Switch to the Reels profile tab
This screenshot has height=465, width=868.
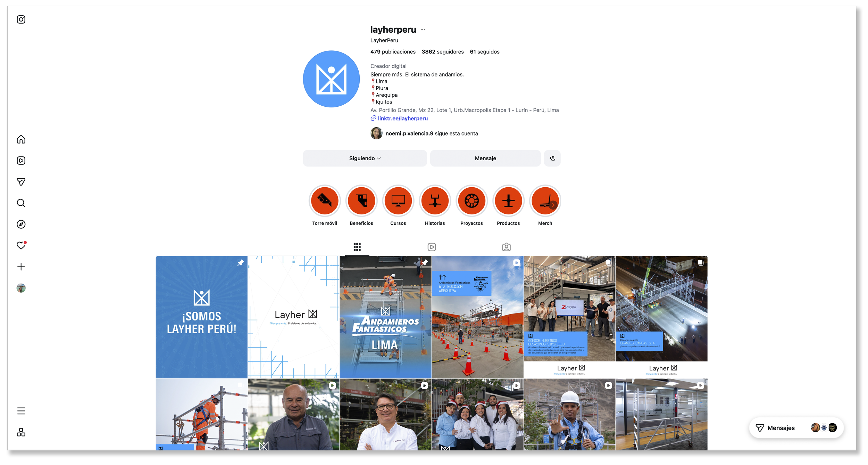432,247
